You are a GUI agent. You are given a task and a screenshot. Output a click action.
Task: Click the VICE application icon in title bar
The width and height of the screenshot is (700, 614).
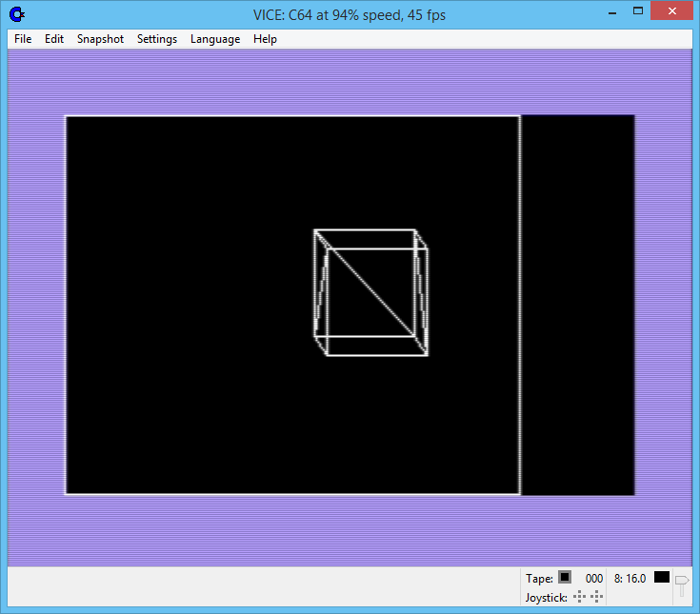pyautogui.click(x=17, y=14)
